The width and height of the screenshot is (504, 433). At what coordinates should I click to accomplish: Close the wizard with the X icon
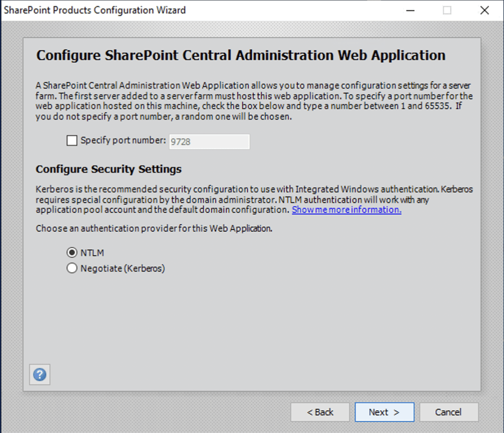point(484,10)
